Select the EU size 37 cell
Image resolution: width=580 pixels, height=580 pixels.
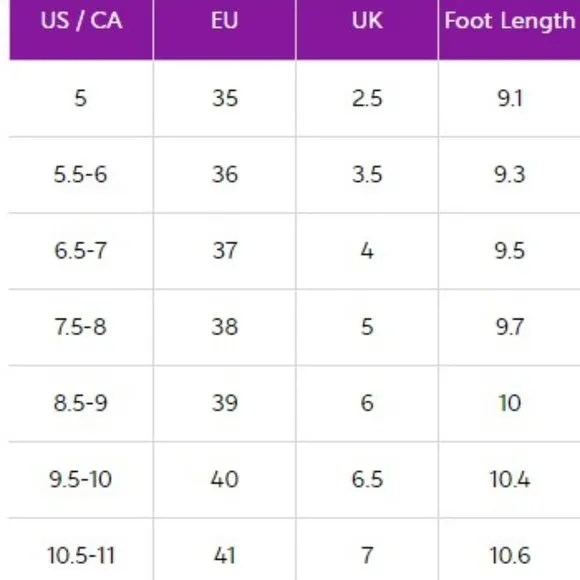click(x=225, y=251)
